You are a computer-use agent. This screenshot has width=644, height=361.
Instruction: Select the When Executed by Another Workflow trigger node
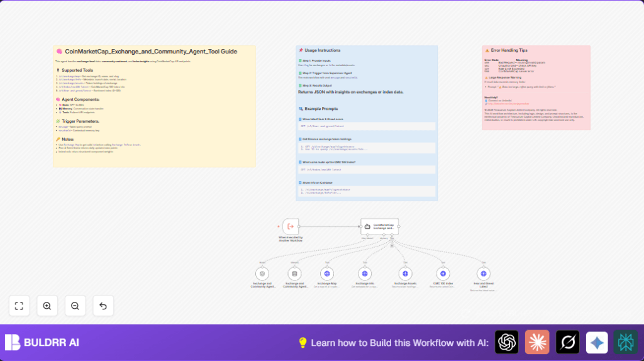click(x=291, y=226)
